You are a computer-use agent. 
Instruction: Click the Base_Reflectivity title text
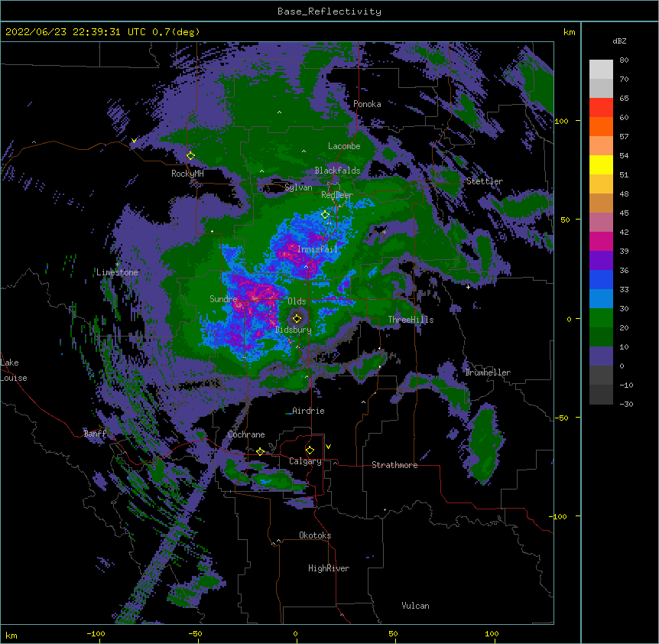coord(329,11)
